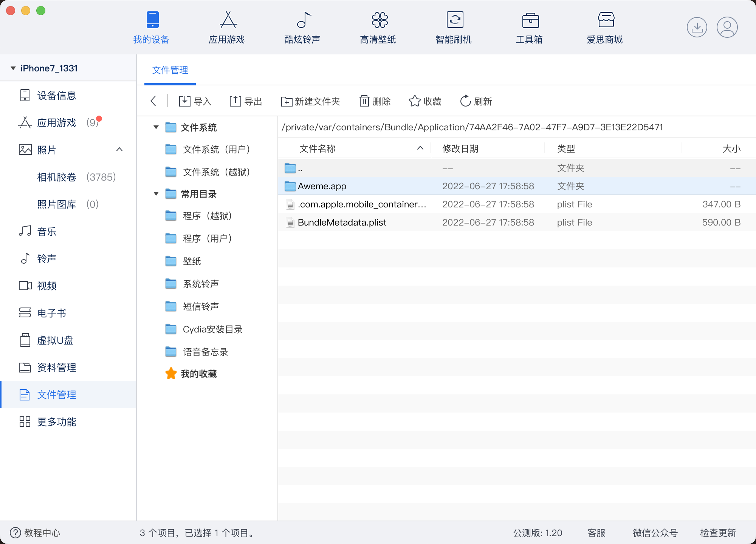Image resolution: width=756 pixels, height=544 pixels.
Task: Sort by the 大小 column header
Action: click(x=731, y=148)
